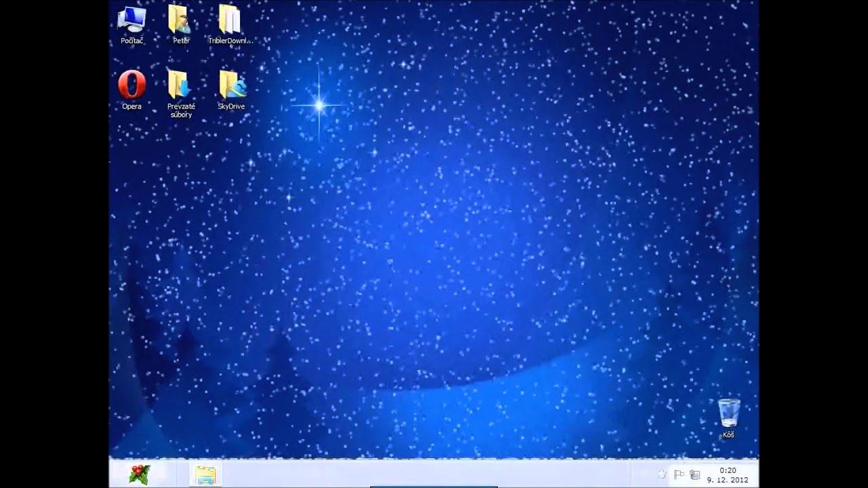Select the SkyDrive folder icon
The width and height of the screenshot is (868, 488).
pyautogui.click(x=231, y=90)
